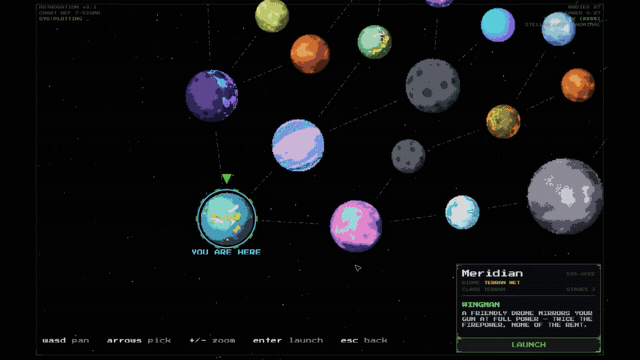Screen dimensions: 640x360
Task: Pick the olive yellow planet at the top
Action: point(272,16)
